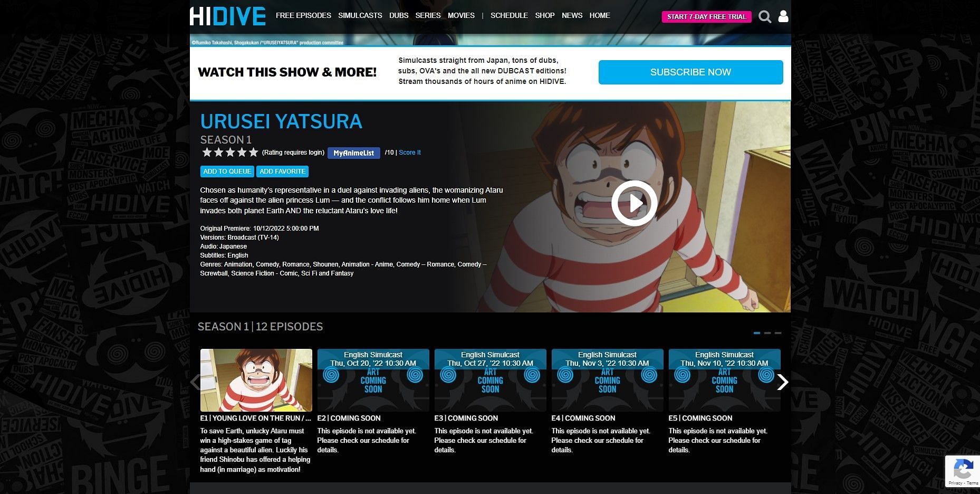The image size is (980, 494).
Task: Click the reCAPTCHA badge
Action: pyautogui.click(x=963, y=471)
